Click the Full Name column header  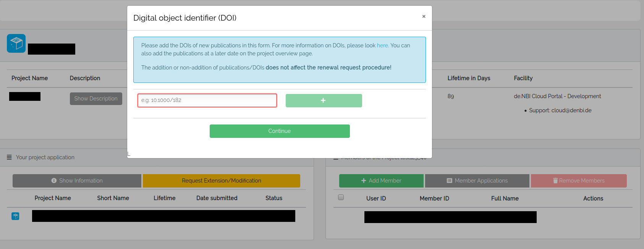click(505, 199)
